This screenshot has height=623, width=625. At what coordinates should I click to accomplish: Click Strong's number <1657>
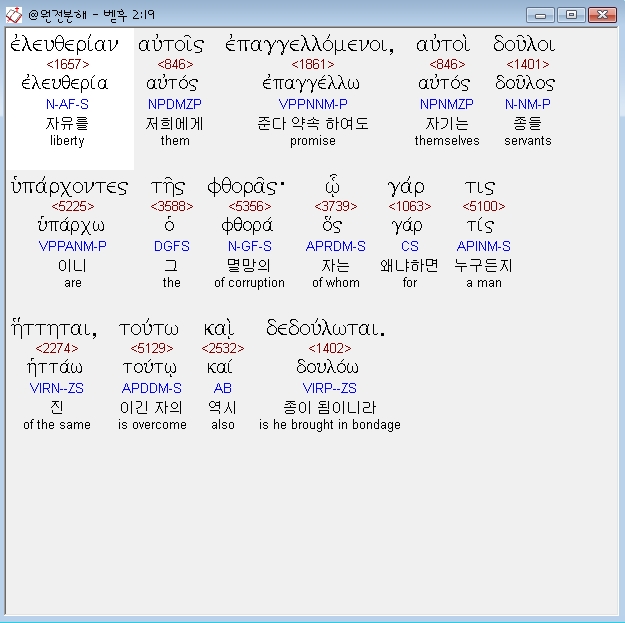(x=68, y=64)
